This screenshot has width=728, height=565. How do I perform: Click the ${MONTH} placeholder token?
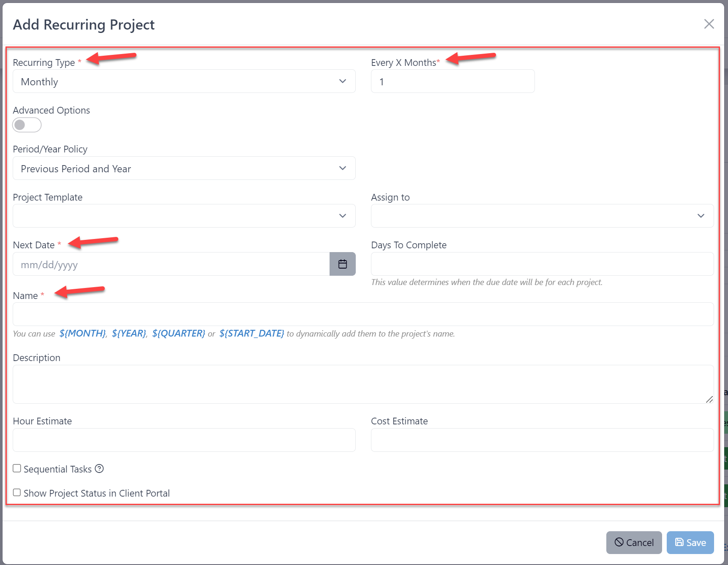(x=82, y=333)
